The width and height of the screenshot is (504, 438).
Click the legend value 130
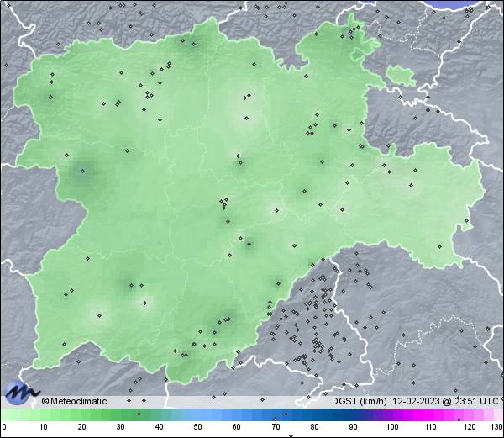pyautogui.click(x=497, y=427)
